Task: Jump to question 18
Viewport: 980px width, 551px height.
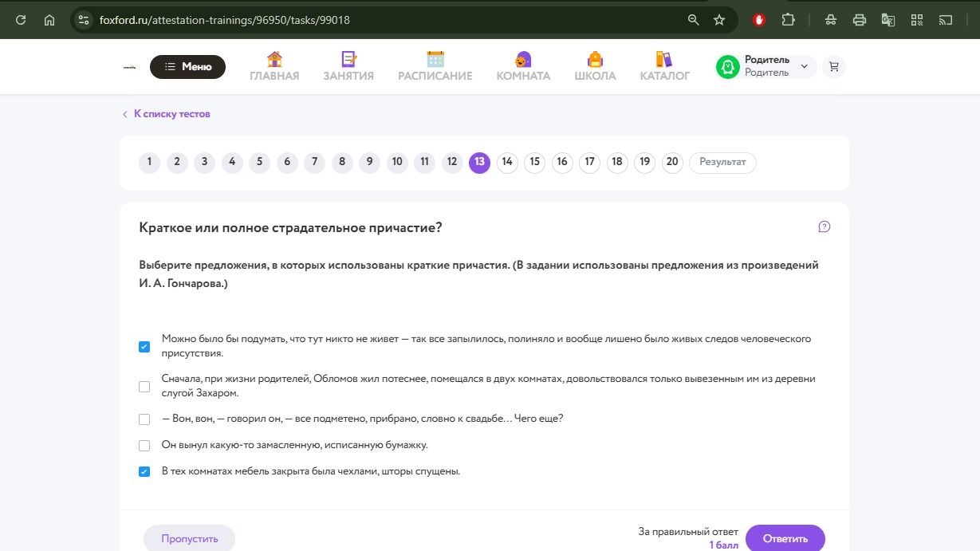Action: point(617,163)
